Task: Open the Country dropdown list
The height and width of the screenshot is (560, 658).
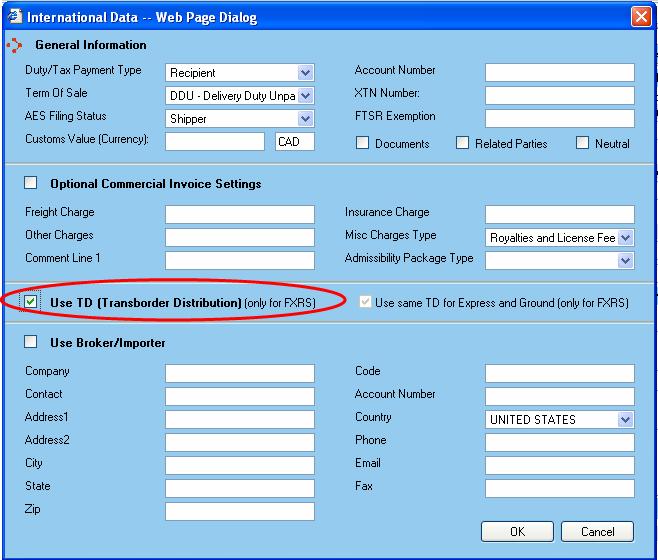Action: click(625, 420)
